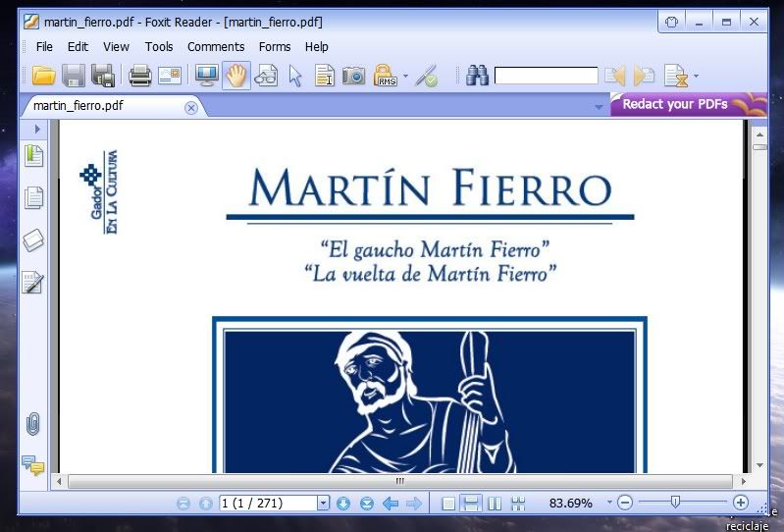Open the Comments menu

pos(216,46)
